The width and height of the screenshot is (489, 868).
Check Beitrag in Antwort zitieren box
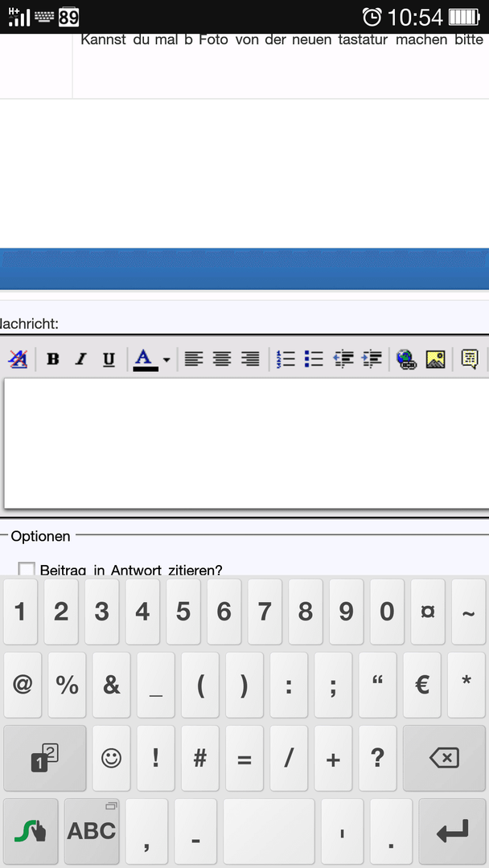pos(27,569)
